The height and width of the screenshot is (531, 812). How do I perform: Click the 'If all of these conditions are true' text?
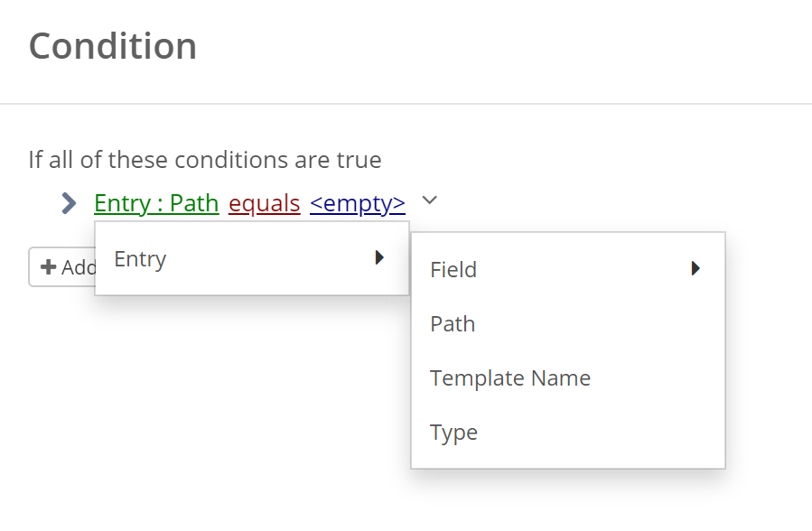(x=204, y=160)
